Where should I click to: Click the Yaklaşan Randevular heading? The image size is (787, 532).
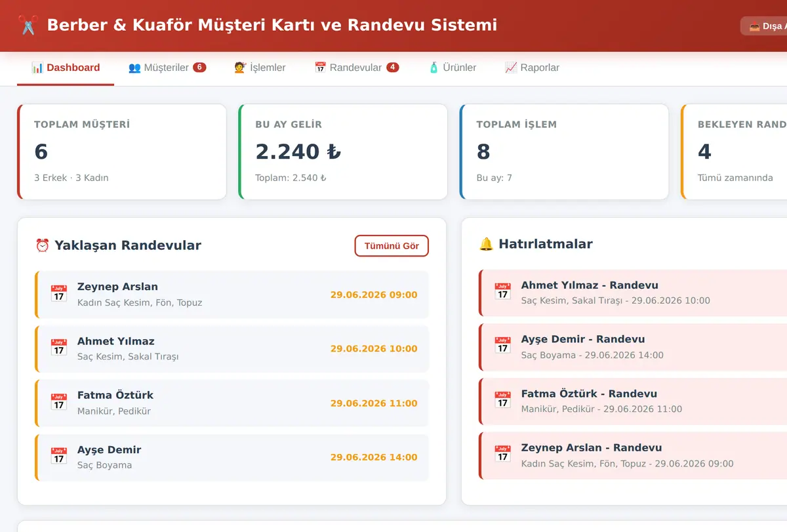pos(128,245)
